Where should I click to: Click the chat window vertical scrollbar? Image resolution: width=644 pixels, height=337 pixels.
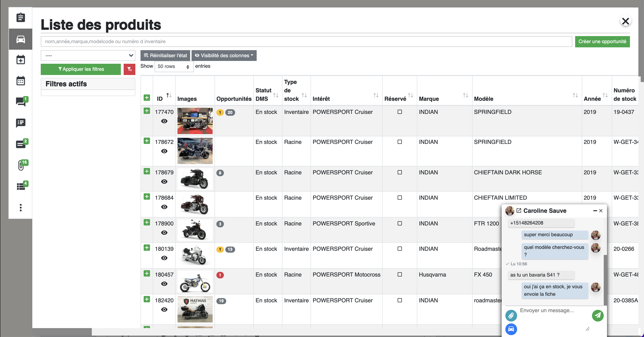pyautogui.click(x=605, y=280)
